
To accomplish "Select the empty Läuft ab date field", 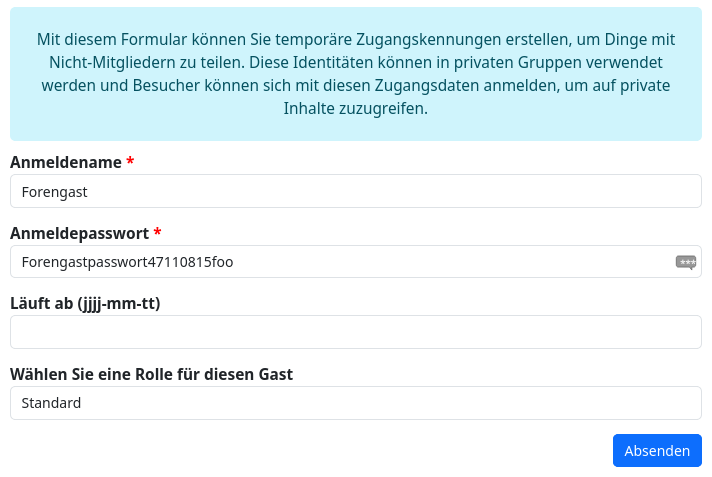I will [x=356, y=332].
